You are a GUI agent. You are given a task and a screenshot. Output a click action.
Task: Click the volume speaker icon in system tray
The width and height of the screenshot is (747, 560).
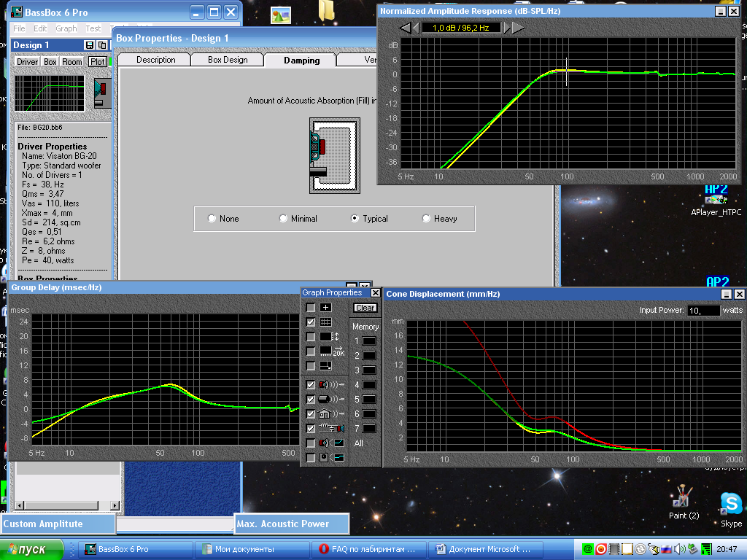679,549
